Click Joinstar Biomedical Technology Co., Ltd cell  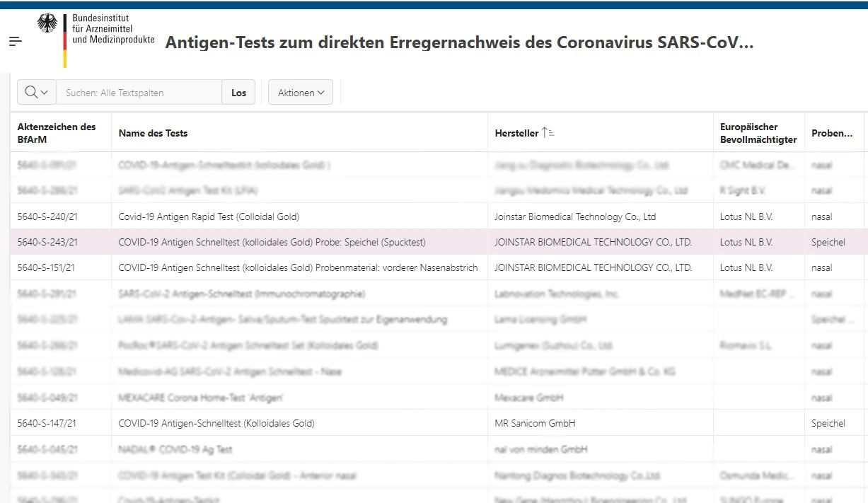pyautogui.click(x=574, y=216)
